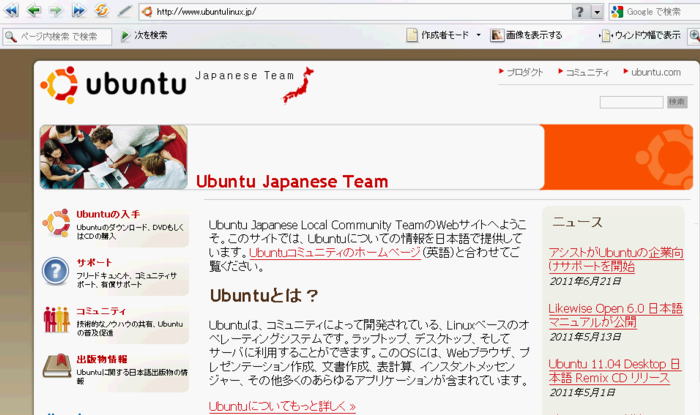This screenshot has height=415, width=700.
Task: Click the book icon beside 出版物情報
Action: (57, 366)
